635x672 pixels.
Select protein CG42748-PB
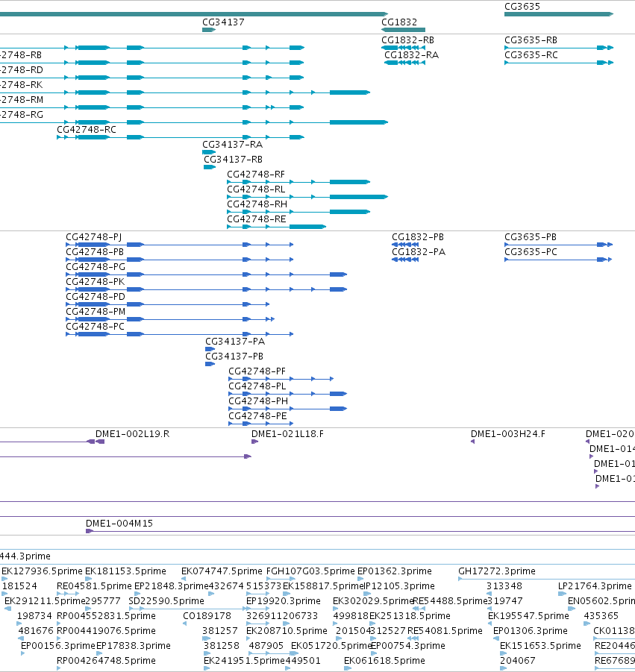click(x=94, y=252)
